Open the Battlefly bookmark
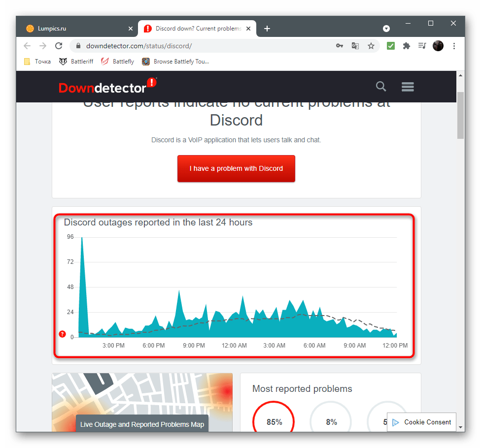 tap(118, 62)
